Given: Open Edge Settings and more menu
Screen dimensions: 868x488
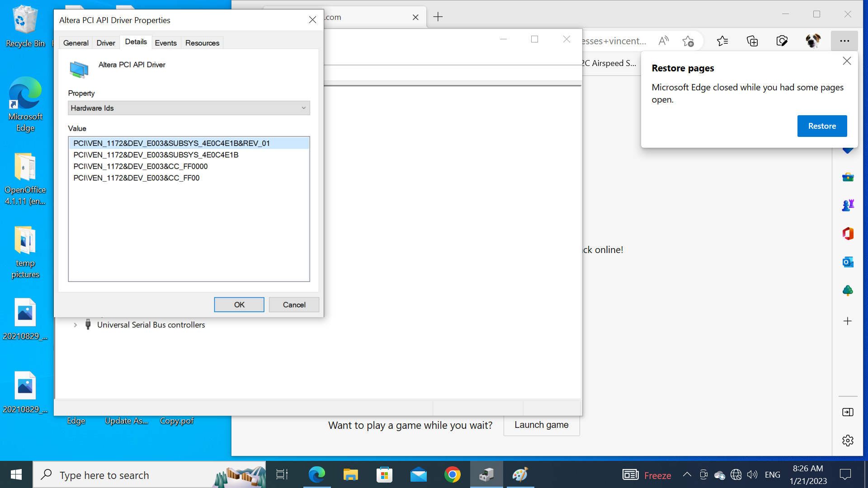Looking at the screenshot, I should tap(844, 41).
